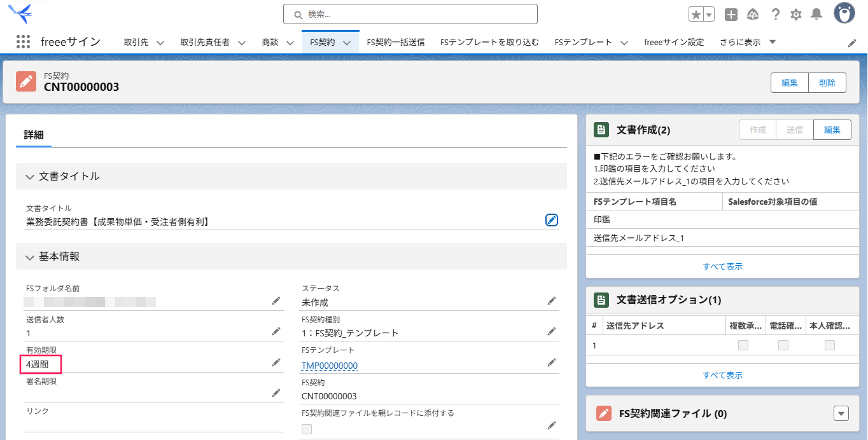Viewport: 868px width, 440px height.
Task: Click すべて表示 under 文書作成
Action: tap(722, 266)
